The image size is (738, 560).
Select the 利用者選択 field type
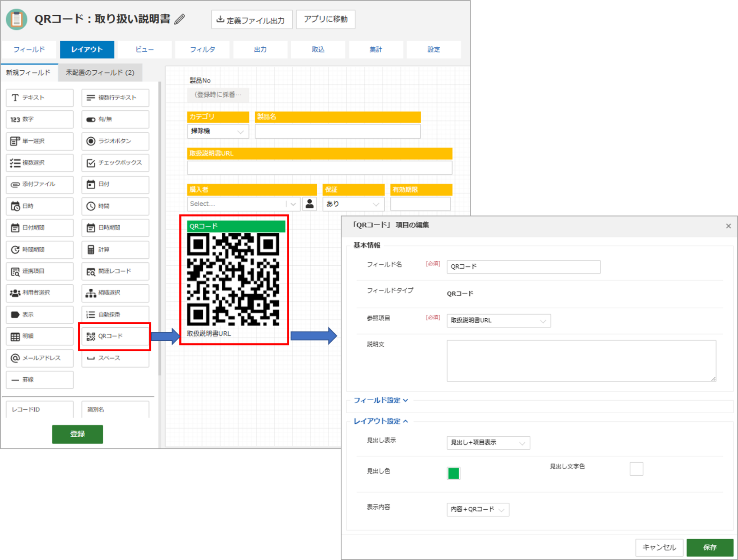tap(40, 293)
